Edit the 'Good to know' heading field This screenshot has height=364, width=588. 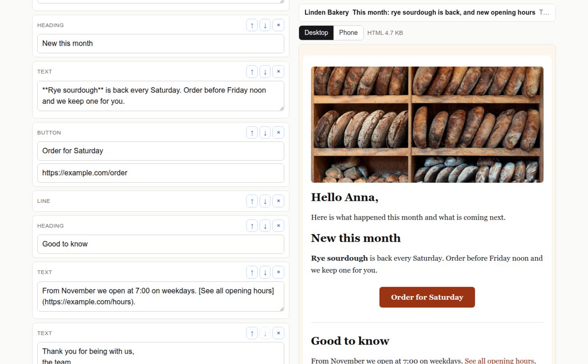coord(161,244)
